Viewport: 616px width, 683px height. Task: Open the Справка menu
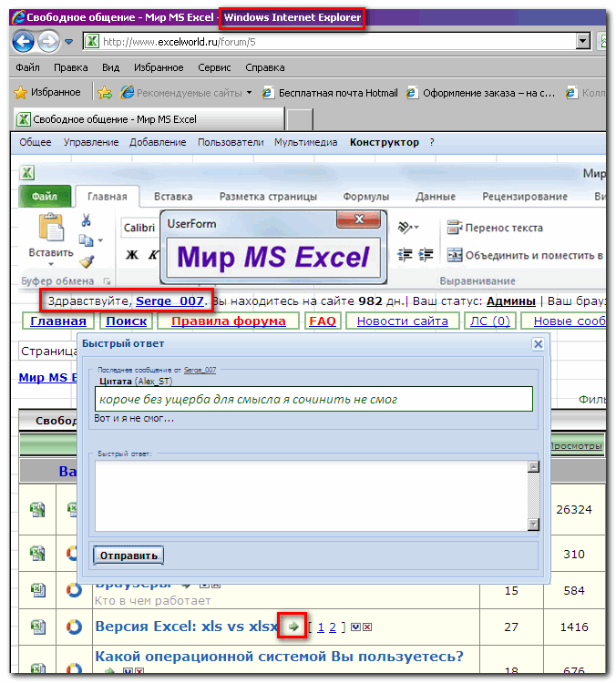[264, 67]
